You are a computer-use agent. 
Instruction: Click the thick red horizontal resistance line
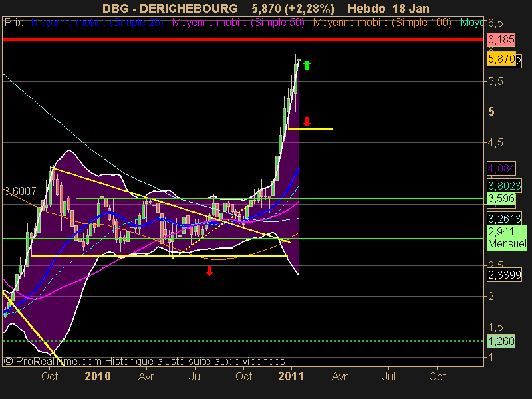tap(243, 40)
